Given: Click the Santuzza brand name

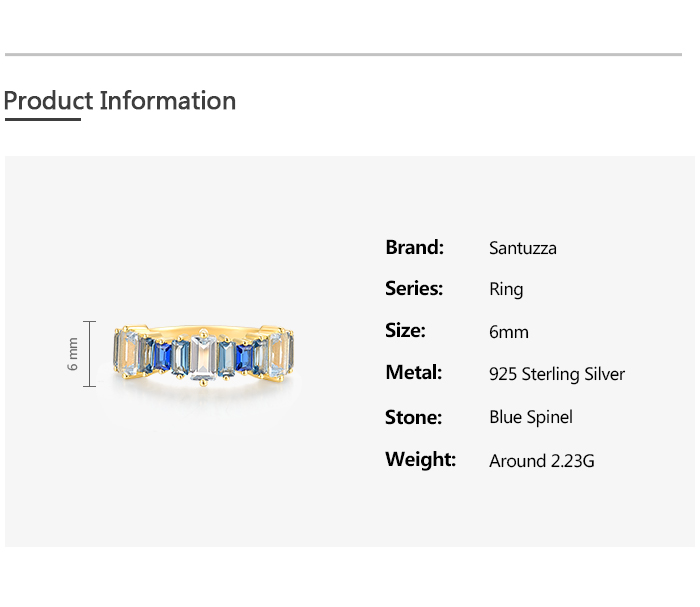Looking at the screenshot, I should click(x=522, y=248).
